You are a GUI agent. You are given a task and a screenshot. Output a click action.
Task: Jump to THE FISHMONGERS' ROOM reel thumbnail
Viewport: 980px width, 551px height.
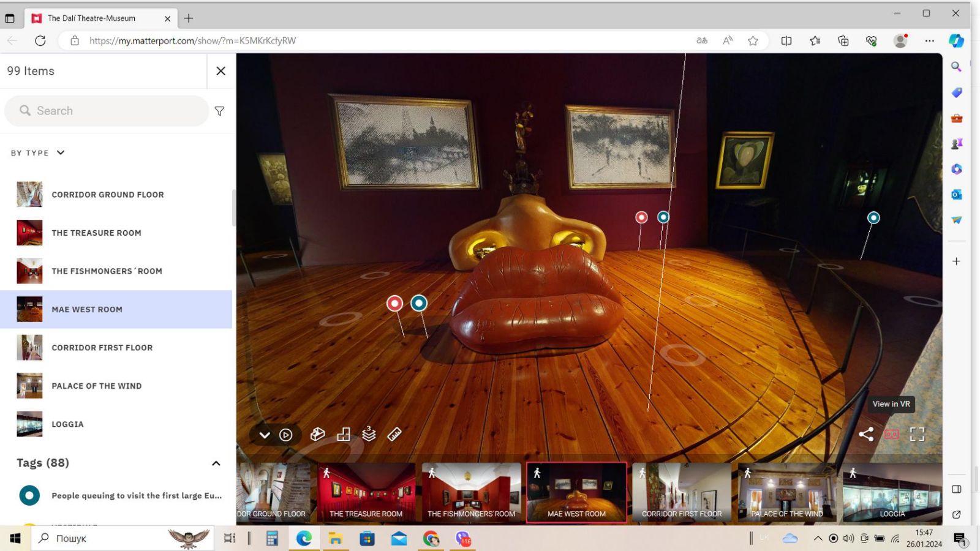(471, 492)
